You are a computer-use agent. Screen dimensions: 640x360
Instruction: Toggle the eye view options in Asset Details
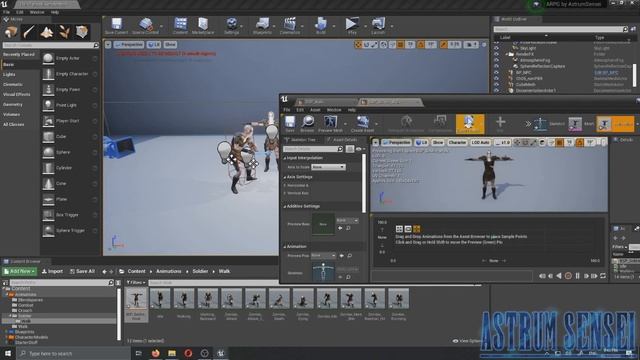coord(359,149)
